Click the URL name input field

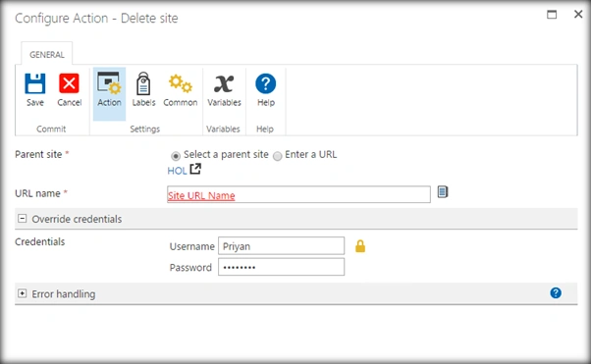298,194
